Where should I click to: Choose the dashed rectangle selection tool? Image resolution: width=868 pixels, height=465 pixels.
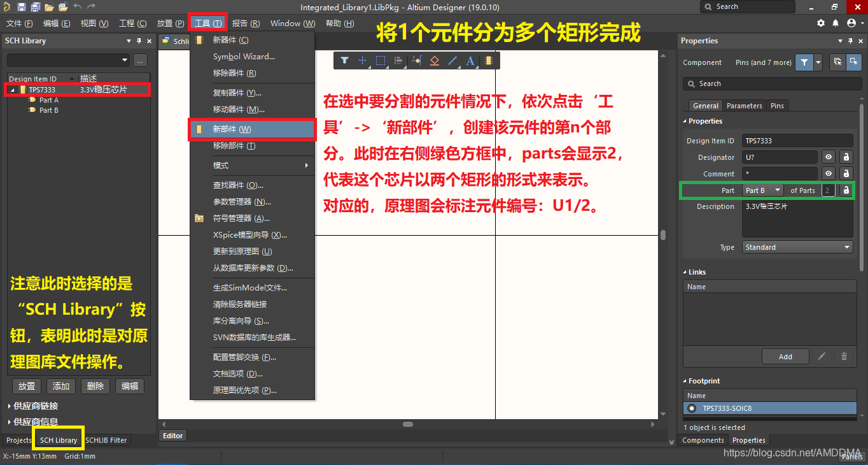click(x=381, y=61)
